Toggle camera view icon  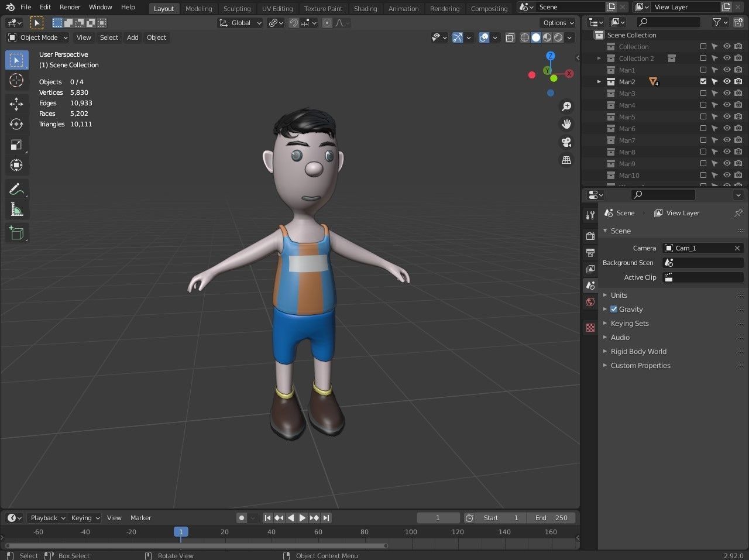pos(566,142)
